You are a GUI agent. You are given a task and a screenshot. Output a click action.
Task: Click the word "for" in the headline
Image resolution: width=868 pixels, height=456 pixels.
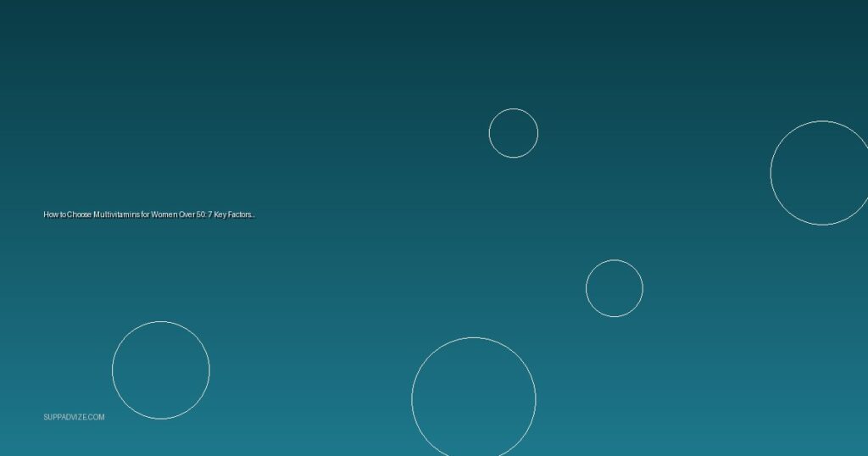(145, 215)
